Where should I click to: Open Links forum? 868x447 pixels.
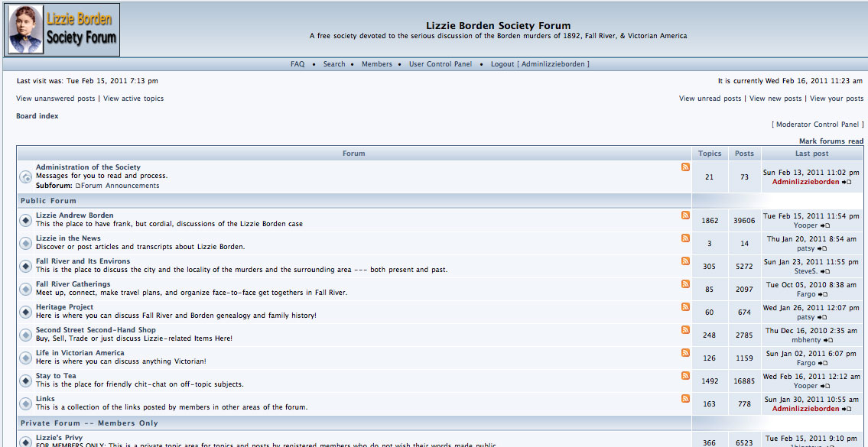[45, 399]
